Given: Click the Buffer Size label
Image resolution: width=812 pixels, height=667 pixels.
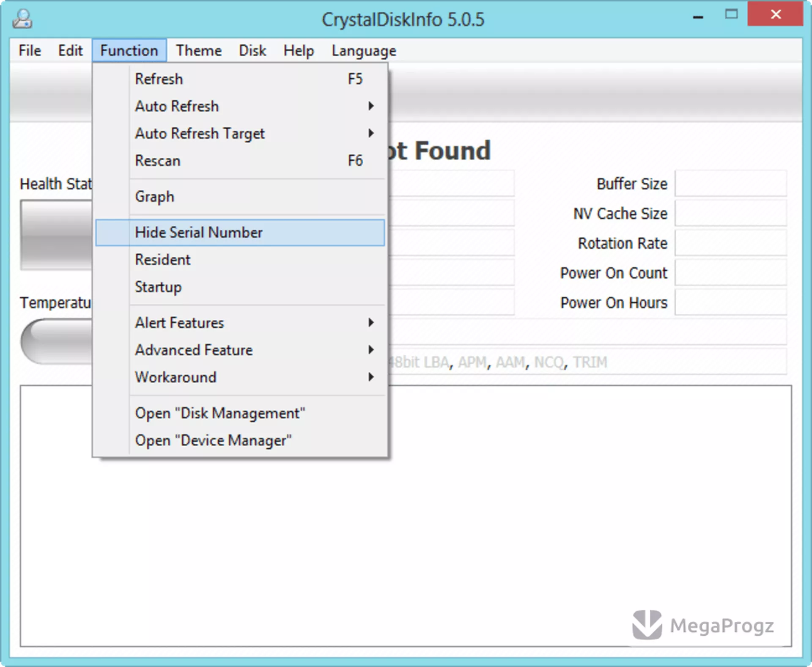Looking at the screenshot, I should [x=632, y=184].
